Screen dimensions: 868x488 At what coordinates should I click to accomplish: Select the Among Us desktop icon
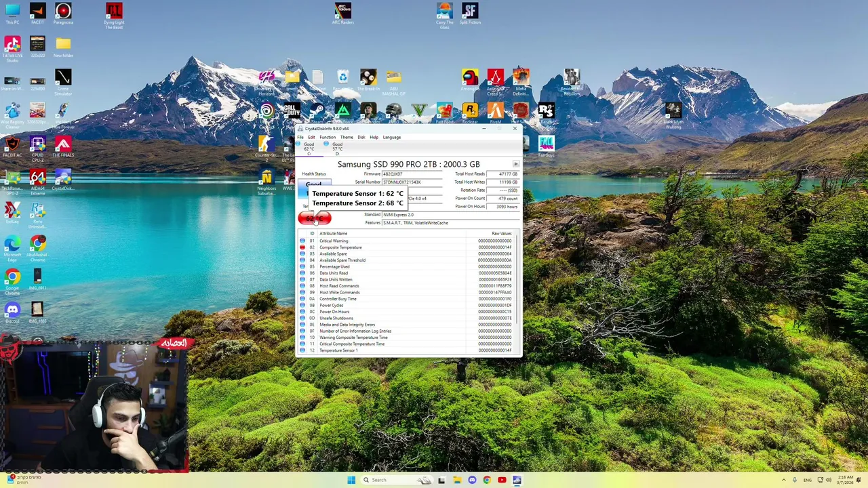tap(470, 80)
